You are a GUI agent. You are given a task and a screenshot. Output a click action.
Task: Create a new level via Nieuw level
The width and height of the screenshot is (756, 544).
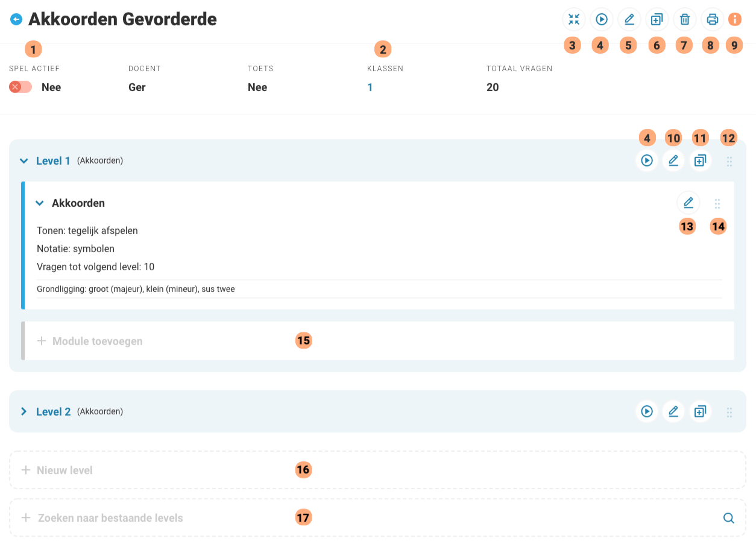(x=377, y=470)
